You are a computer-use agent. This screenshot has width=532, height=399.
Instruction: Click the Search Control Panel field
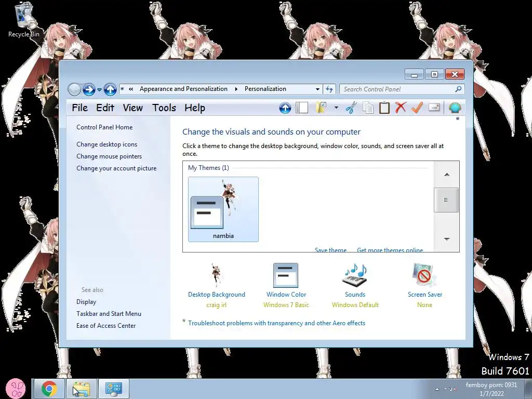pos(402,89)
